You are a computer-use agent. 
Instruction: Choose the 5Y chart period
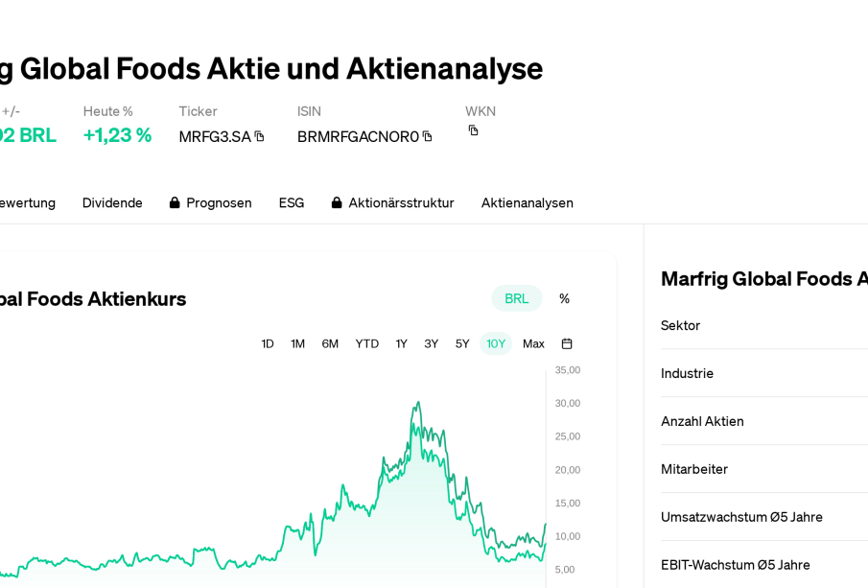pyautogui.click(x=462, y=343)
